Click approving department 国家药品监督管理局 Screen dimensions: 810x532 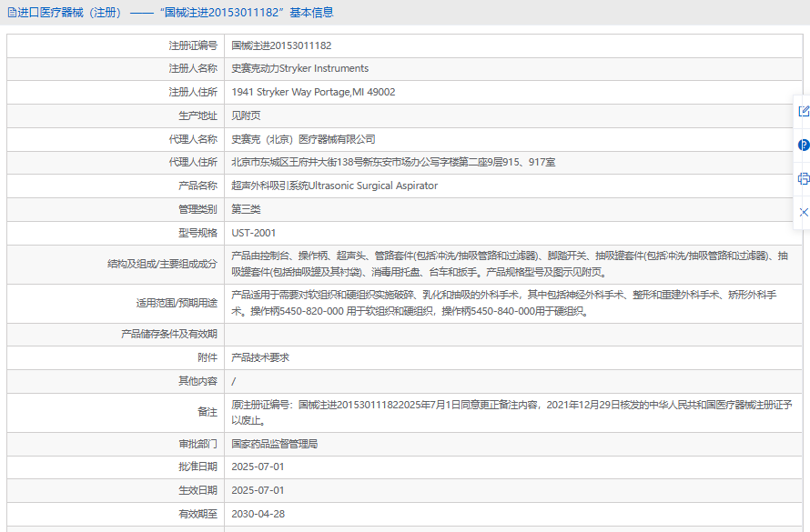(x=274, y=444)
